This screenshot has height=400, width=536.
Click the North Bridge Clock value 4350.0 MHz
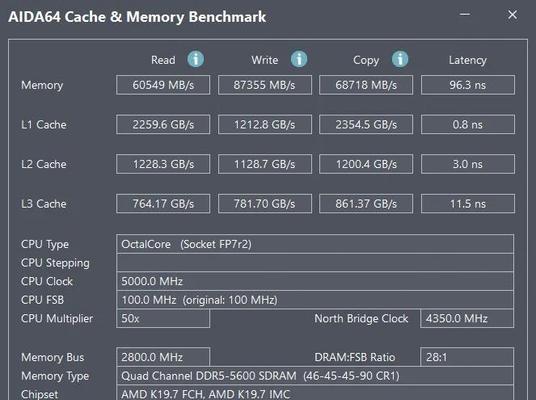(x=467, y=318)
